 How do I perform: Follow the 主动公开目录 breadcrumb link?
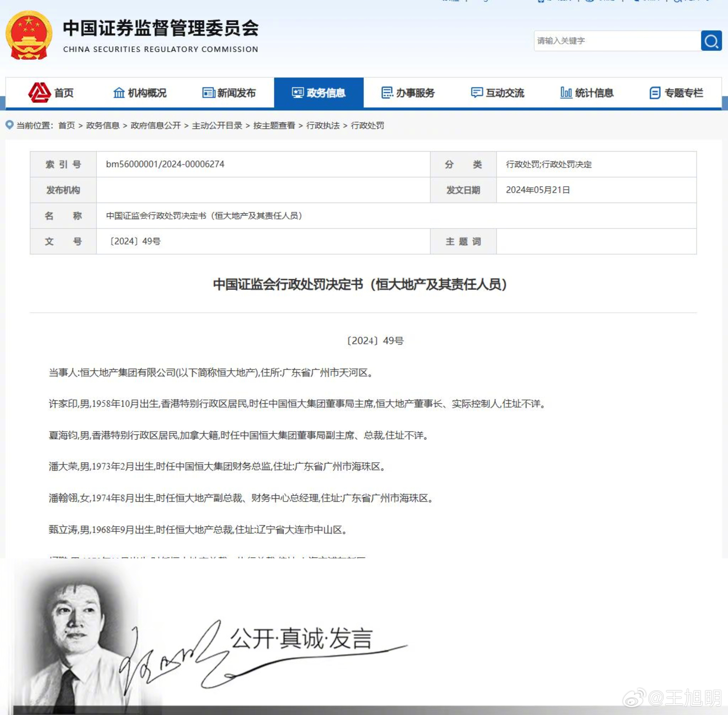(x=217, y=125)
